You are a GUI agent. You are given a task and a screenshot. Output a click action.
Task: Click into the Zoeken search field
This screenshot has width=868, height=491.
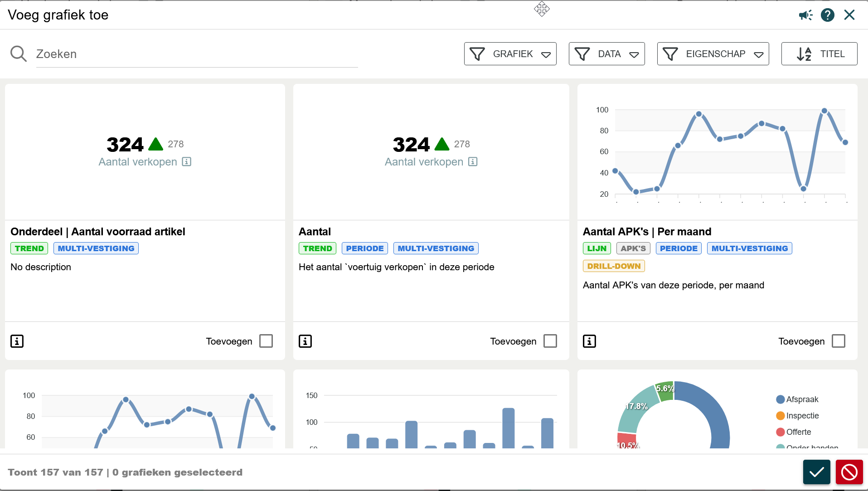coord(197,54)
